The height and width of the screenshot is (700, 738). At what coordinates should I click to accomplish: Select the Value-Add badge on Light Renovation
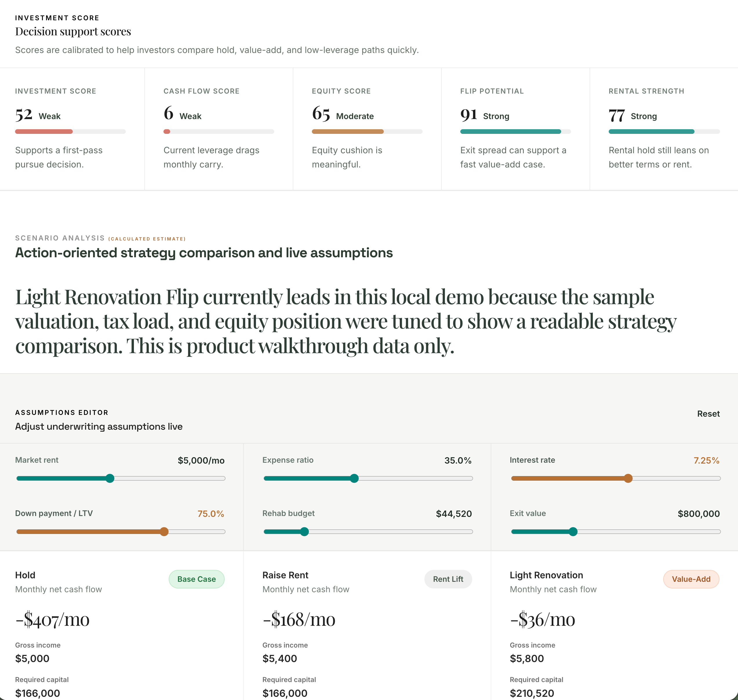691,579
